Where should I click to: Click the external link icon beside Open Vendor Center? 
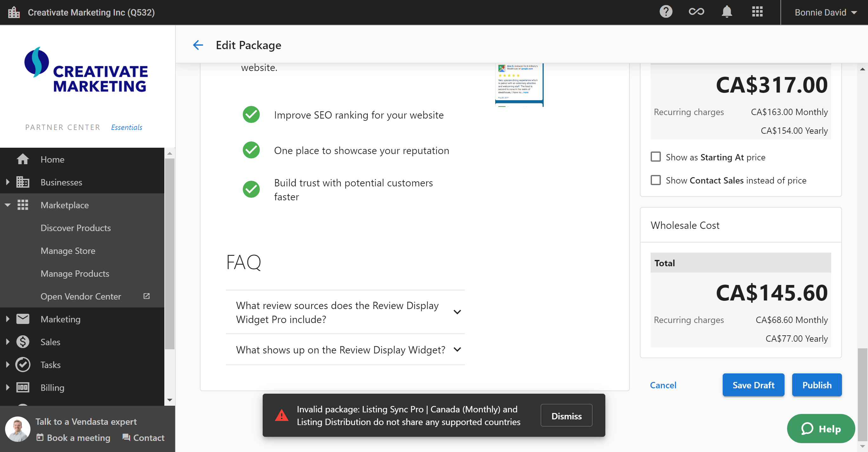tap(147, 296)
